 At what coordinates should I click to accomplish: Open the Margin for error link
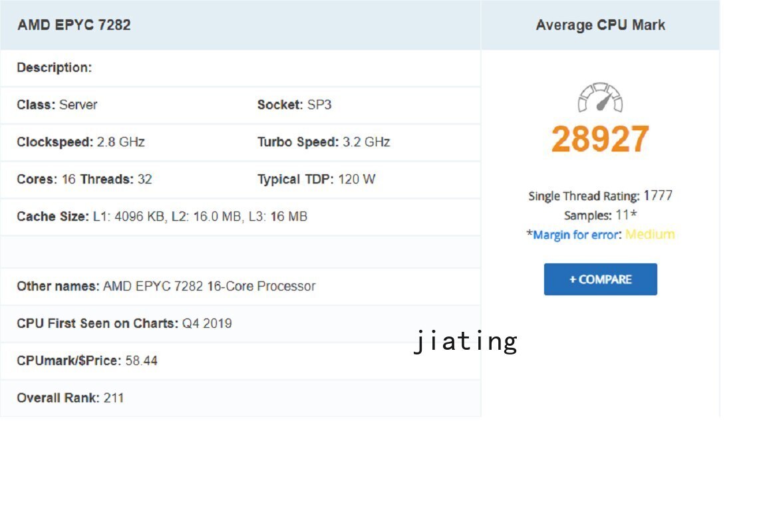click(x=576, y=235)
